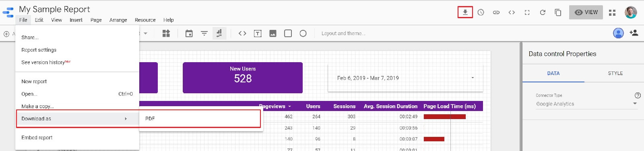This screenshot has height=151, width=644.
Task: Open the Help menu
Action: click(168, 20)
